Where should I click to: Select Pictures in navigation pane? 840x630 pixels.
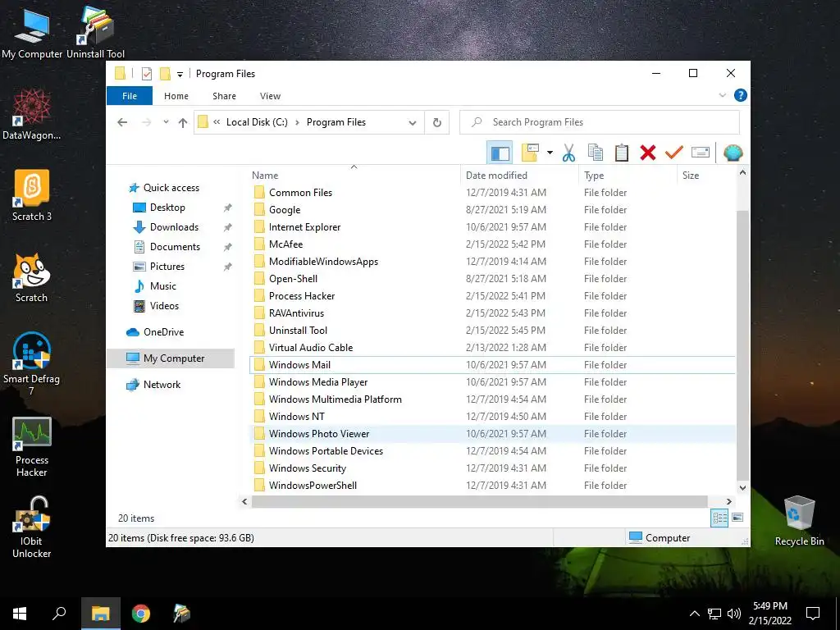(x=167, y=267)
